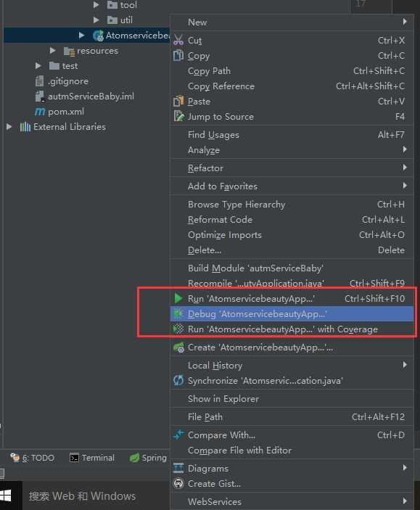
Task: Expand the Atomservicebeauty class node
Action: [82, 35]
